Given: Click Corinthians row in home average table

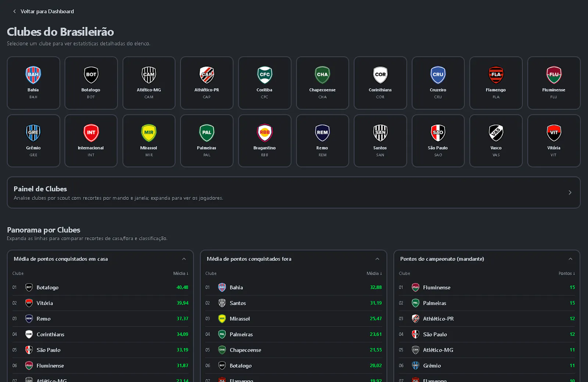Looking at the screenshot, I should [100, 334].
